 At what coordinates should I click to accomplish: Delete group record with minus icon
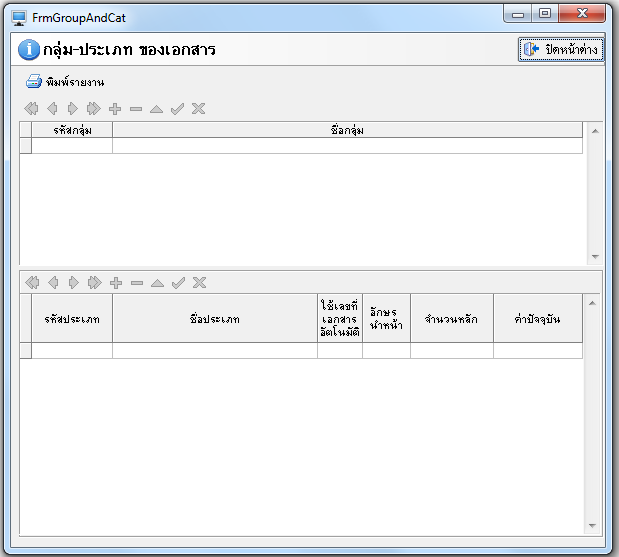click(x=136, y=109)
